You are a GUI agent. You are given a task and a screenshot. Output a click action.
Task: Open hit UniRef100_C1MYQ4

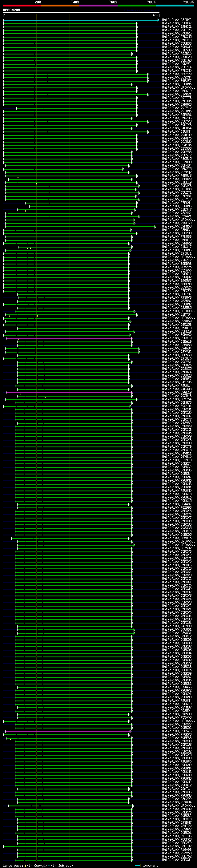coord(177,314)
